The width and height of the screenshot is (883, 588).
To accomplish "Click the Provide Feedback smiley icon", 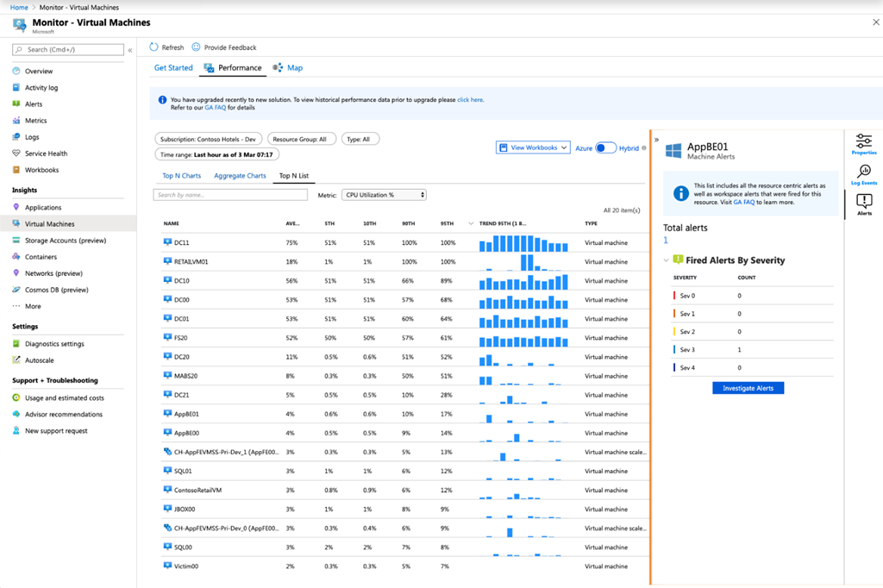I will 196,47.
